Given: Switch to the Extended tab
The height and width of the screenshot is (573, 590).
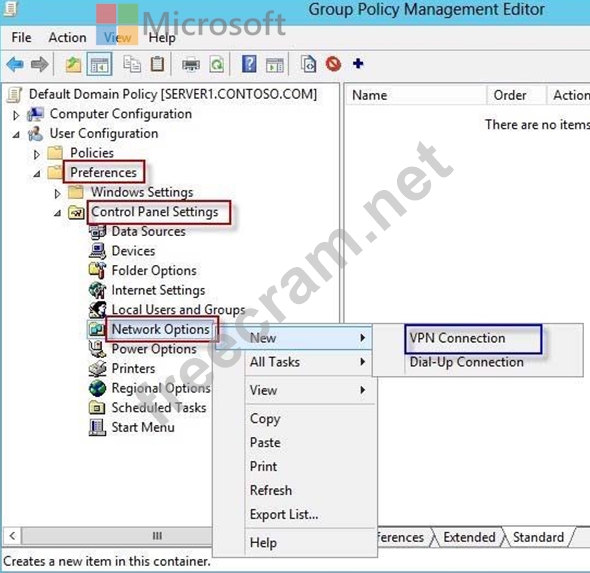Looking at the screenshot, I should pos(469,537).
